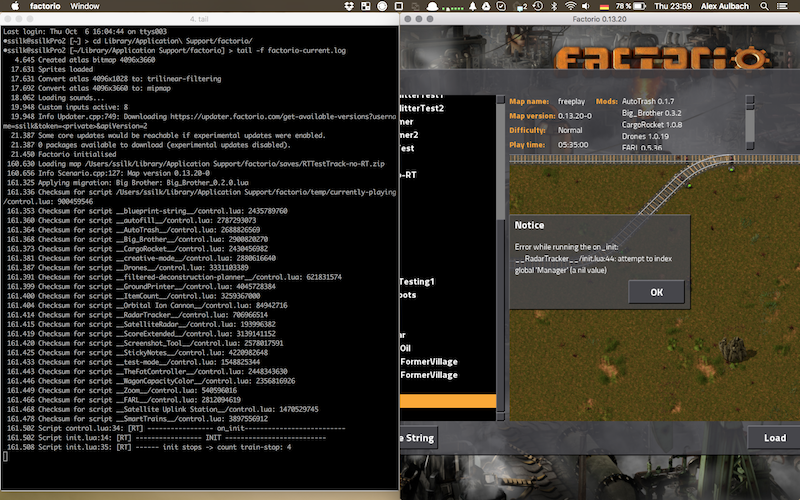Select the save ending in ner2
Viewport: 800px width, 500px height.
tap(409, 135)
